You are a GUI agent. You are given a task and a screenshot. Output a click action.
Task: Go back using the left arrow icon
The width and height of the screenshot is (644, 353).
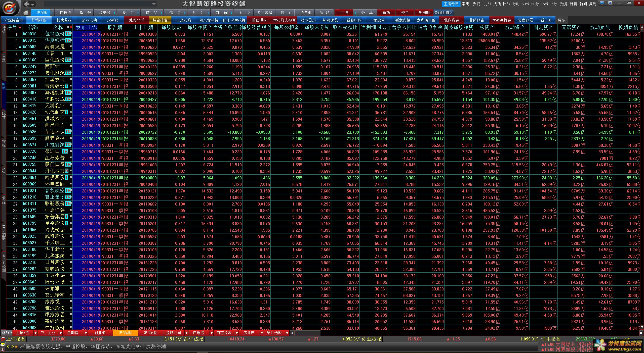tap(27, 4)
